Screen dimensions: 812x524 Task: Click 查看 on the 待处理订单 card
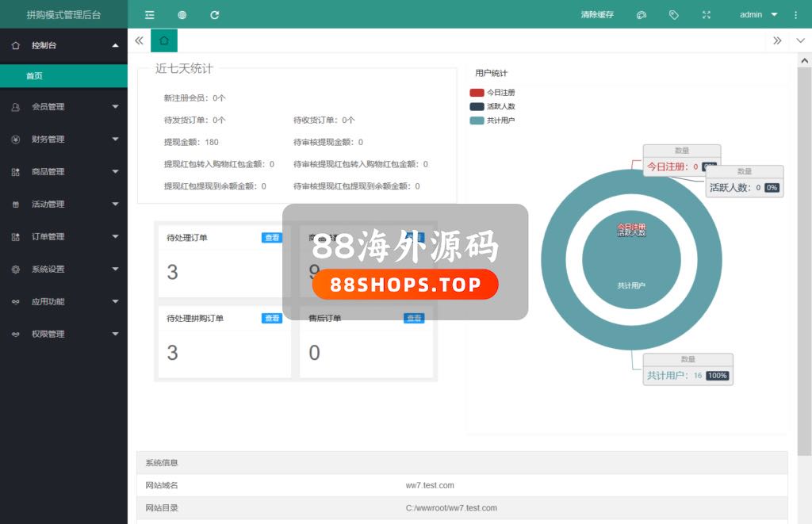(x=271, y=237)
